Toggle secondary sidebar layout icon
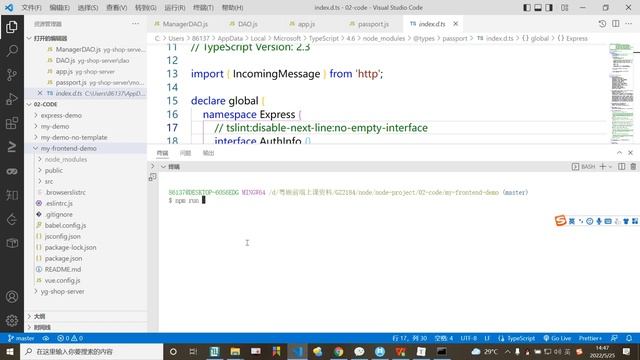 click(549, 7)
